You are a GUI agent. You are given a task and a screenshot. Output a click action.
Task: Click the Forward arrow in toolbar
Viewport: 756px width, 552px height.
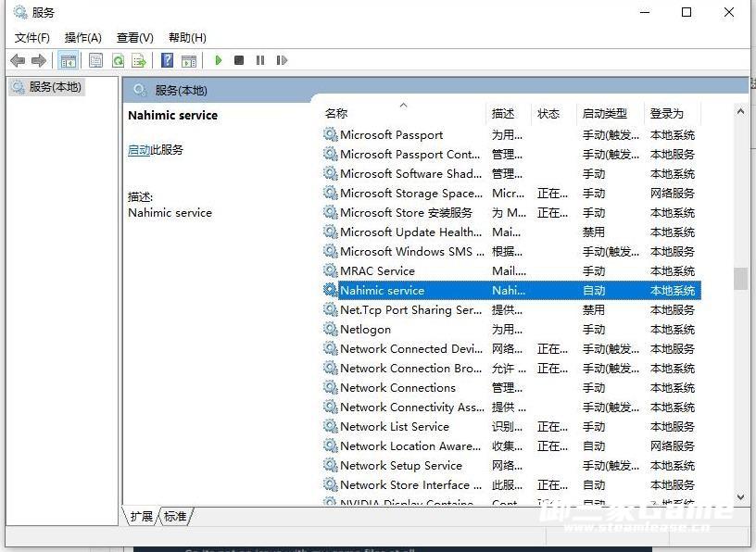pos(39,60)
